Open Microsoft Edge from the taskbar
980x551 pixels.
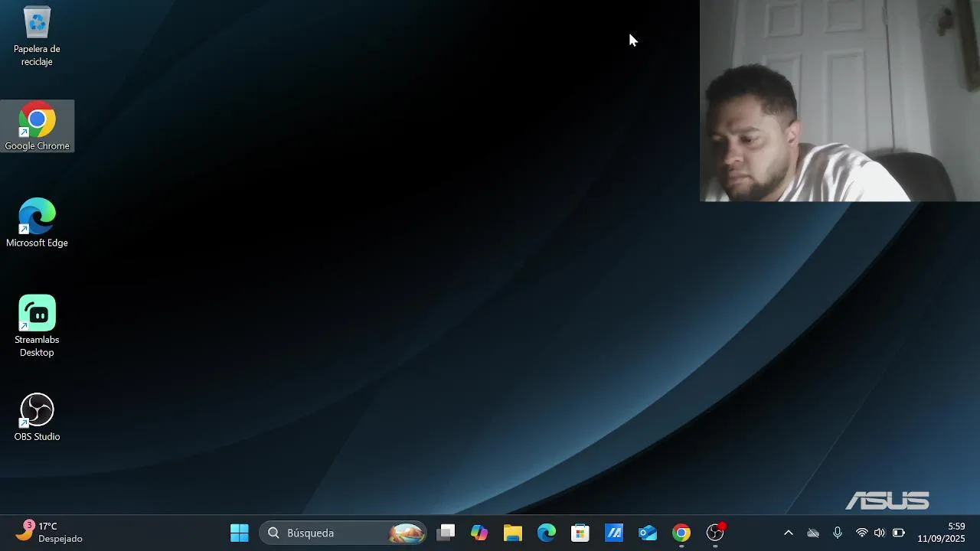coord(547,533)
